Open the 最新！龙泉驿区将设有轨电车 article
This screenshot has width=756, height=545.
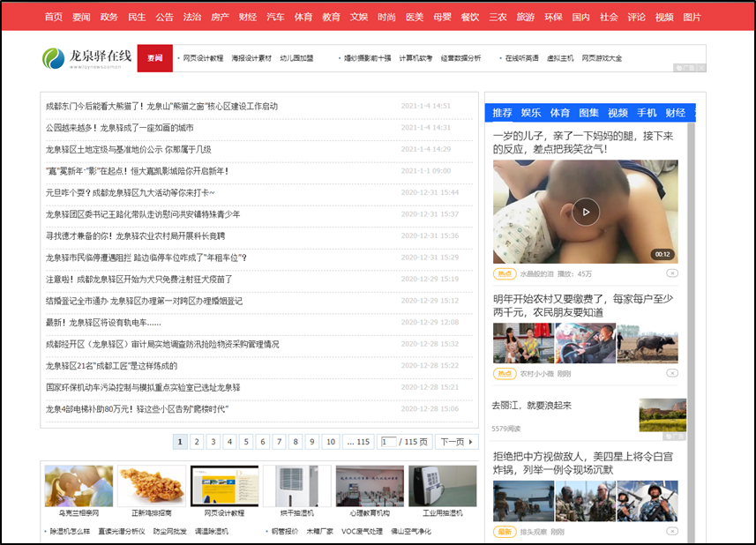[x=103, y=323]
